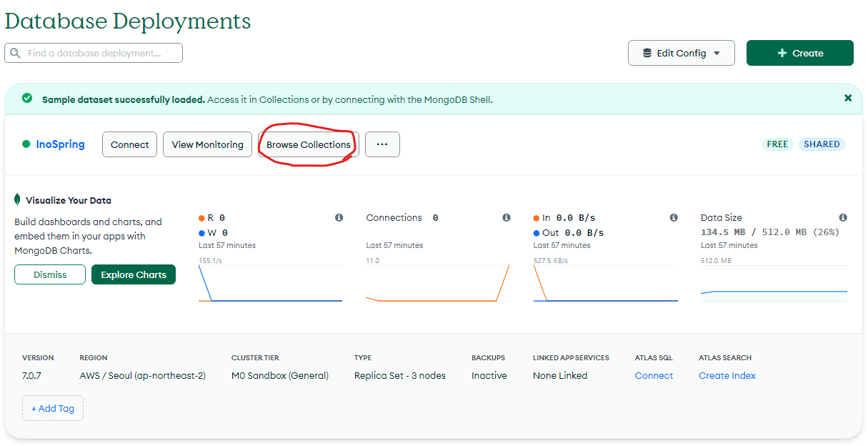Click info icon for Connections chart

506,217
